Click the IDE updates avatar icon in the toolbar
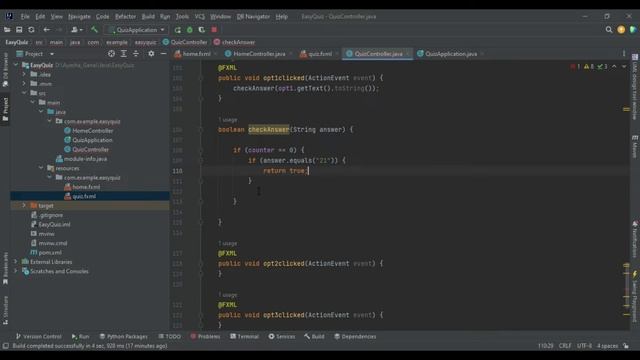 click(621, 30)
